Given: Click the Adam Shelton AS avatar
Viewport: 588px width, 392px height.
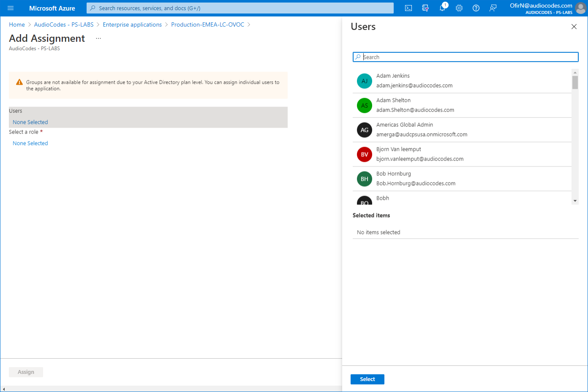Looking at the screenshot, I should click(x=365, y=106).
